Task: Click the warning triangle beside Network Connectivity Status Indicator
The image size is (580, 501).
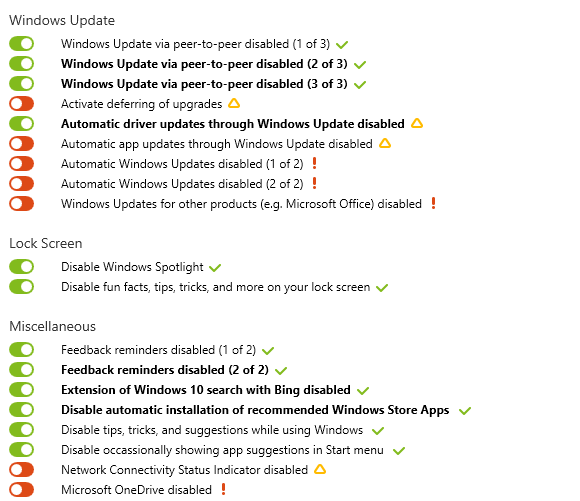Action: pyautogui.click(x=320, y=469)
